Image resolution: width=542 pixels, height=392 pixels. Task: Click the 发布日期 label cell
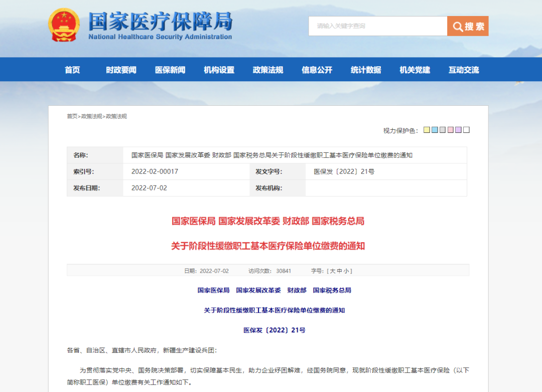pos(95,188)
